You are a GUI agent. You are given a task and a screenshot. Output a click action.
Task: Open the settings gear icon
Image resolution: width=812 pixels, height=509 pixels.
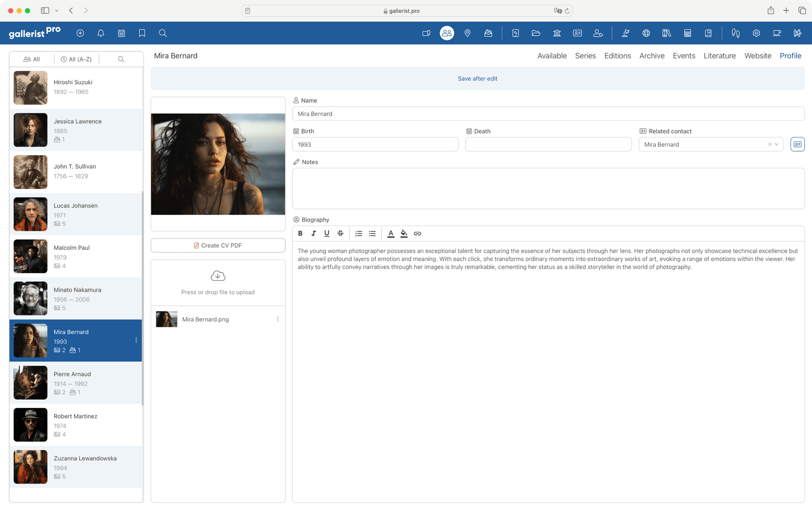(x=756, y=33)
